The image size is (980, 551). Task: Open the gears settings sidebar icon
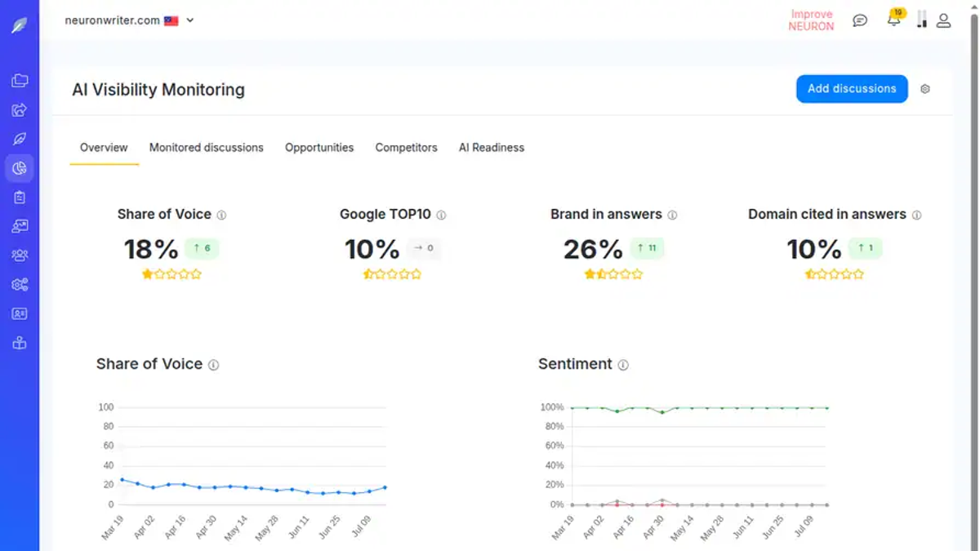point(20,285)
